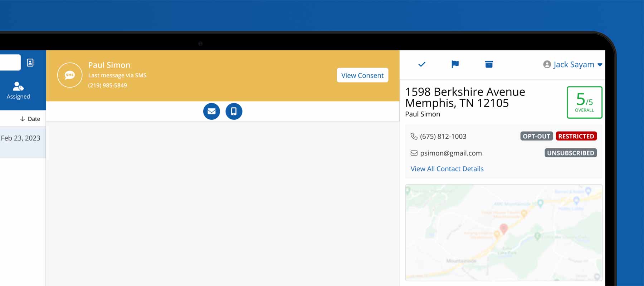Click Paul Simon name under address

[423, 114]
